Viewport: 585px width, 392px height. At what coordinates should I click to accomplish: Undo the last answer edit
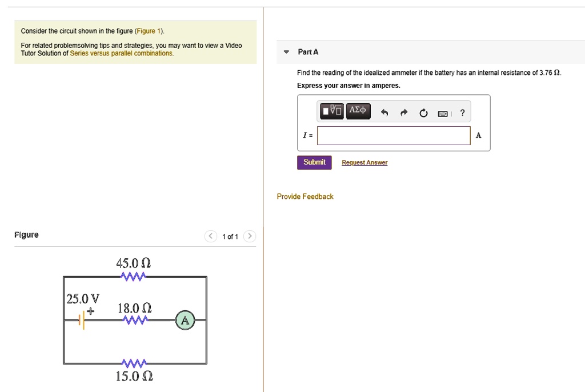384,112
